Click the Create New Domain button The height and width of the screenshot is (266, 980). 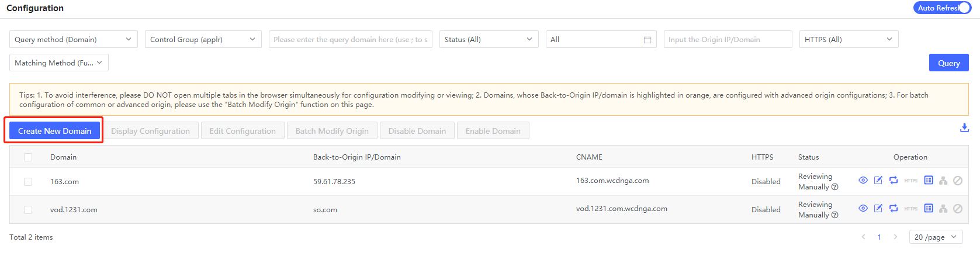54,131
